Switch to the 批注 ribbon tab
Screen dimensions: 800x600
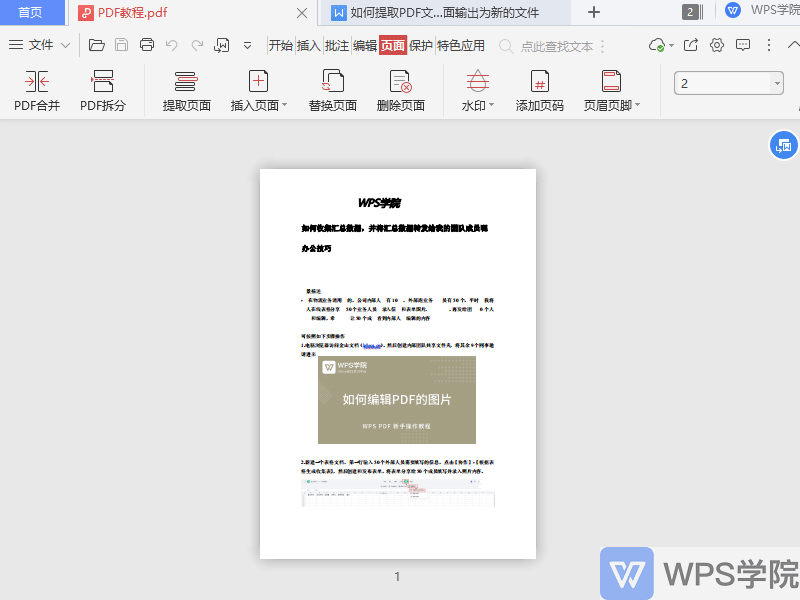[x=337, y=45]
